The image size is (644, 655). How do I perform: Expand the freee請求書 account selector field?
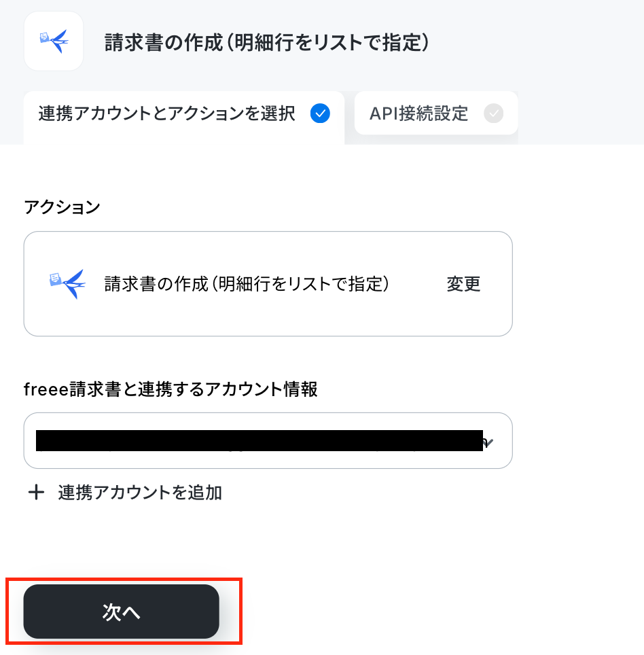point(268,441)
